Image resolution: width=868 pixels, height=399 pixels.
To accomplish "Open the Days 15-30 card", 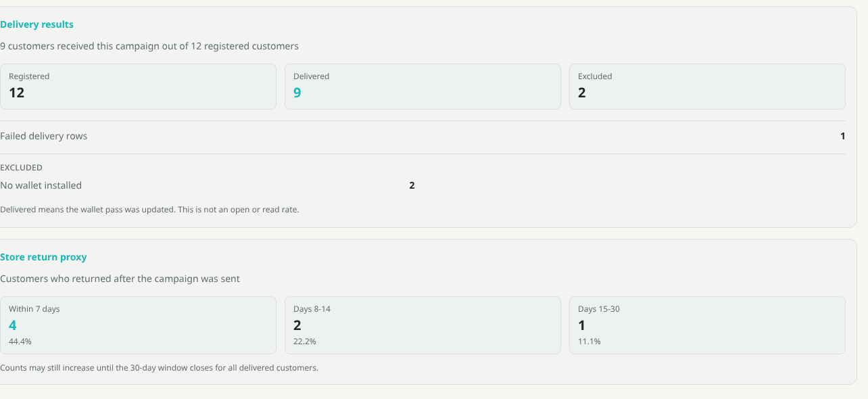I will 707,325.
